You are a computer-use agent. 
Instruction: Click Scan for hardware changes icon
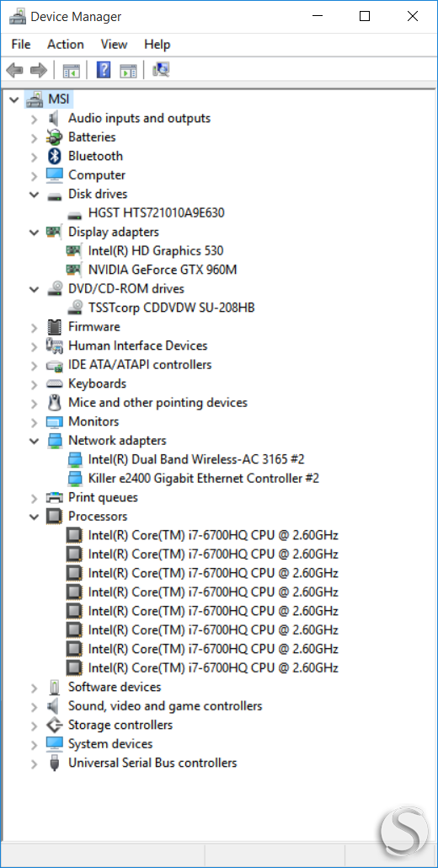pos(161,70)
